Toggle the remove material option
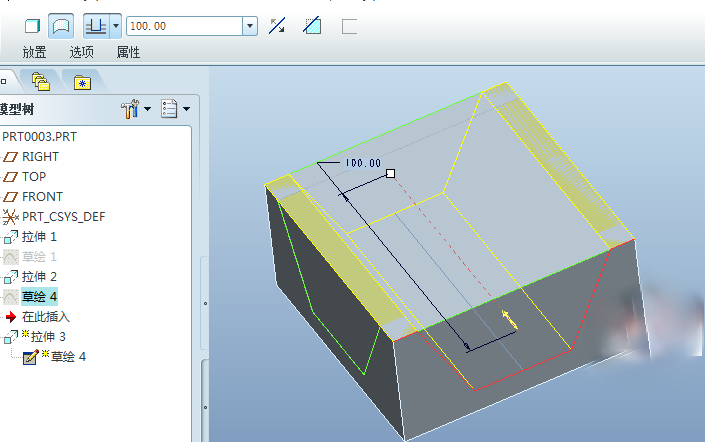 pos(312,26)
